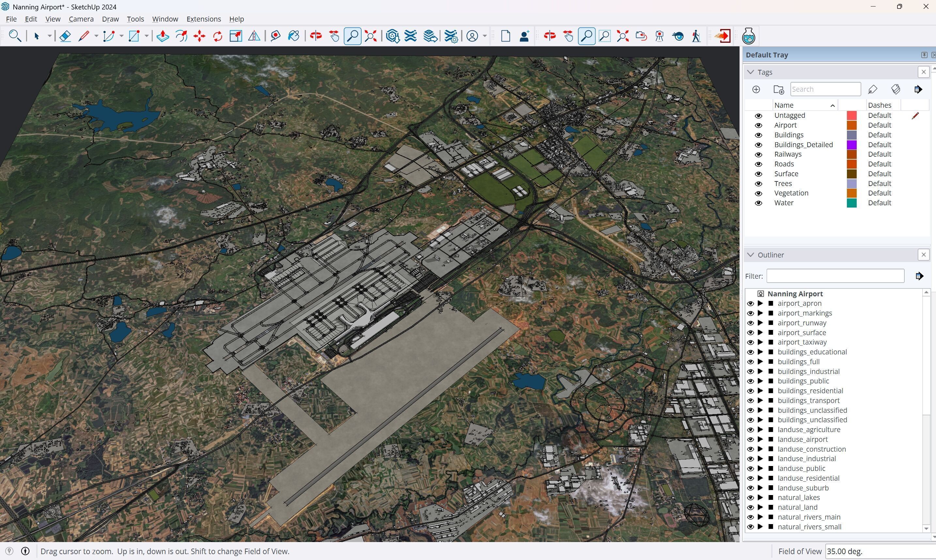Pick the Arc drawing tool
This screenshot has width=936, height=560.
point(109,36)
